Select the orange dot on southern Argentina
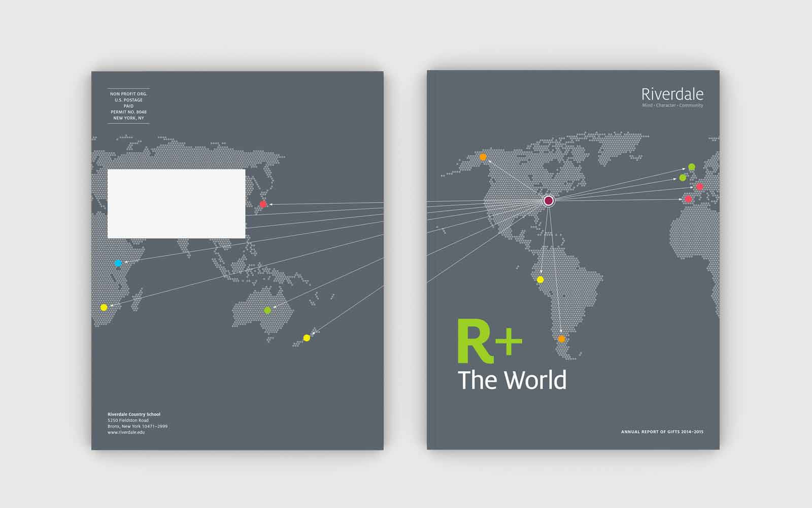This screenshot has width=812, height=508. click(561, 339)
